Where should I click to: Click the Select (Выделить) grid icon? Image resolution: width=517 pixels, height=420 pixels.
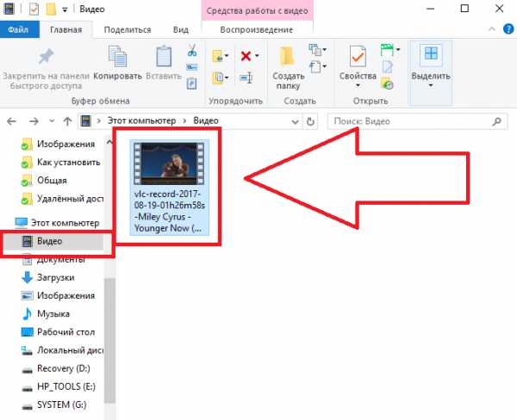431,53
